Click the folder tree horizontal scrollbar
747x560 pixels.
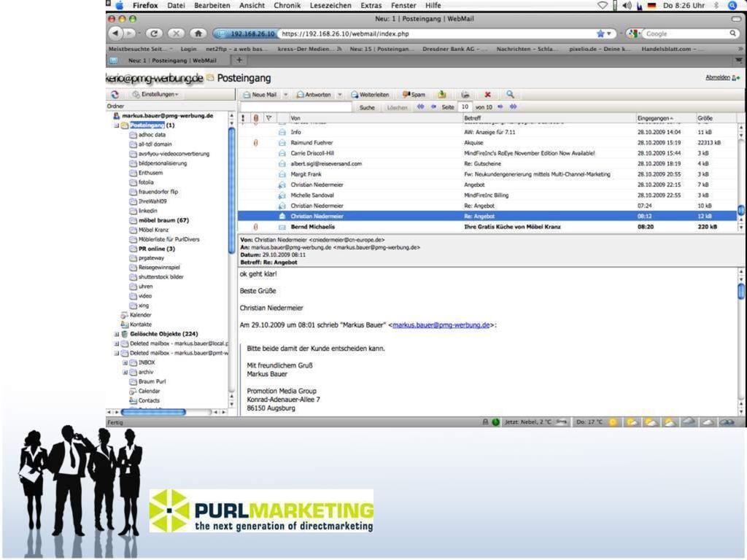pos(153,412)
